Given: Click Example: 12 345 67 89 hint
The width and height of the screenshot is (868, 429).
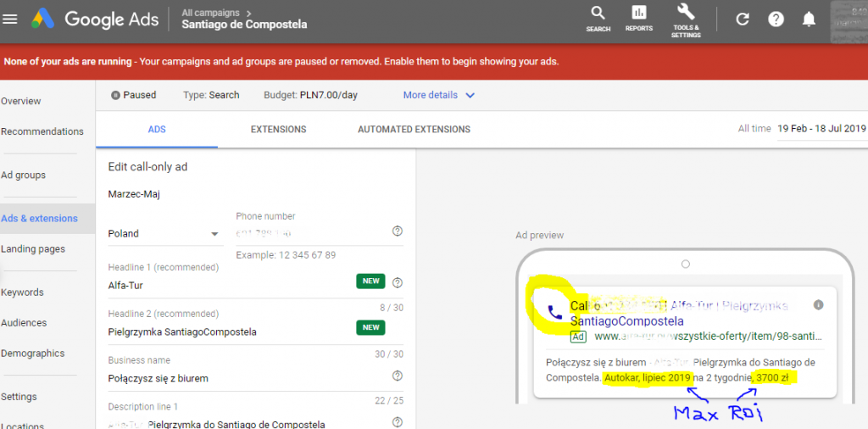Looking at the screenshot, I should click(286, 255).
